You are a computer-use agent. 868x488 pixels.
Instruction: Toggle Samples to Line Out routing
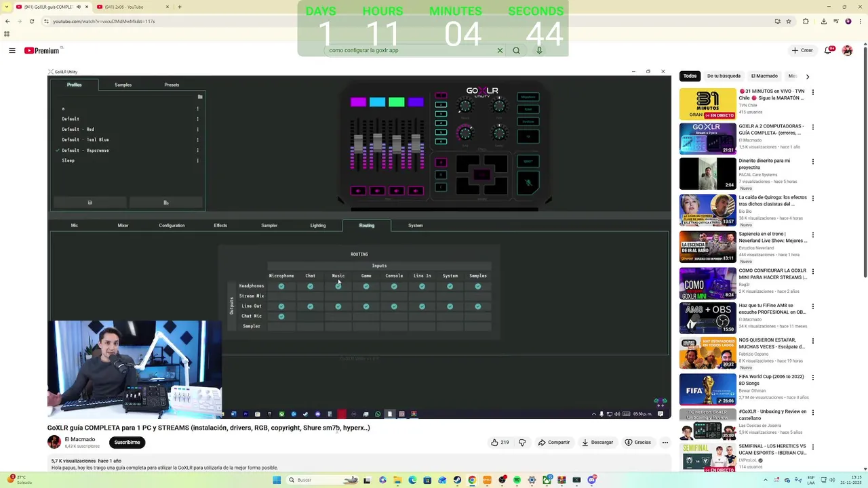(x=478, y=306)
